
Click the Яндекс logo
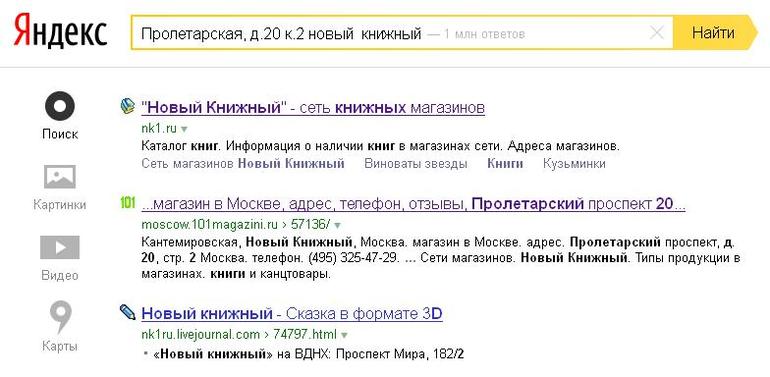[60, 32]
